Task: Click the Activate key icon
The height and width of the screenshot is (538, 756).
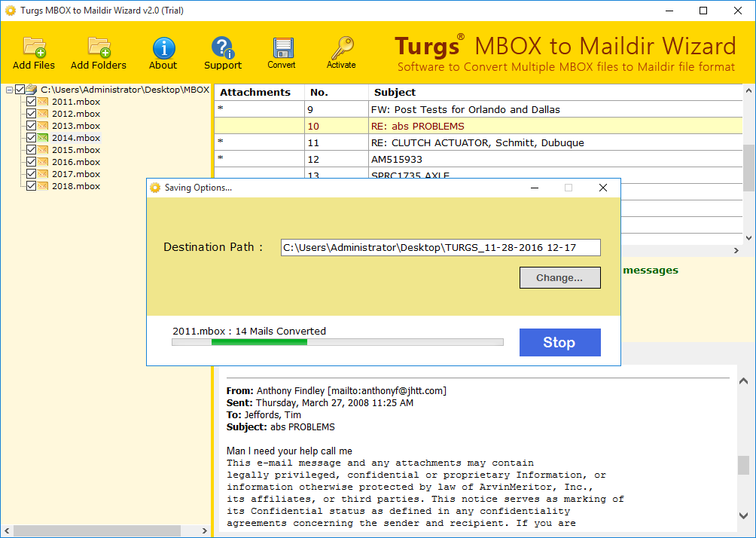Action: (342, 47)
